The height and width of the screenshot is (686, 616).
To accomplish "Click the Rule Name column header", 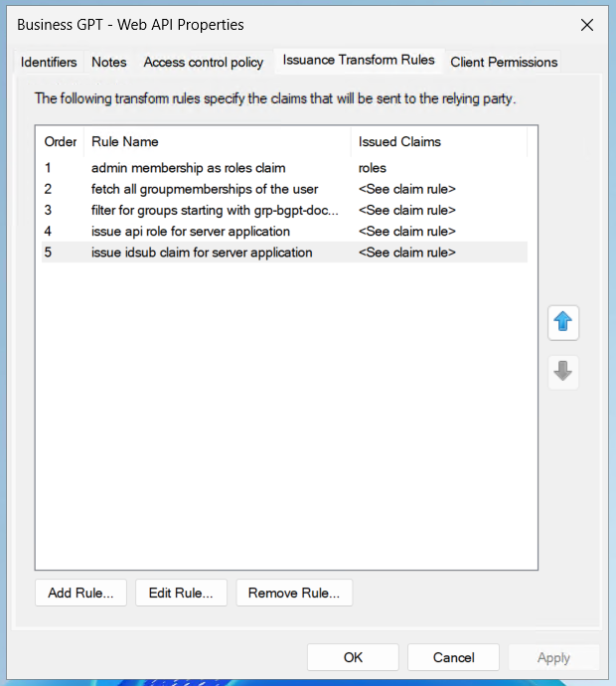I will 218,142.
